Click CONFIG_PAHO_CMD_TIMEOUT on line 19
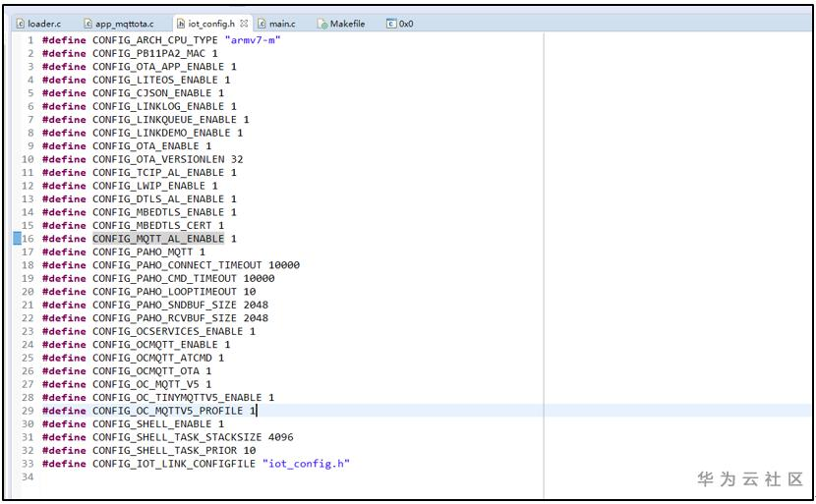Screen dimensions: 816x504 (164, 278)
